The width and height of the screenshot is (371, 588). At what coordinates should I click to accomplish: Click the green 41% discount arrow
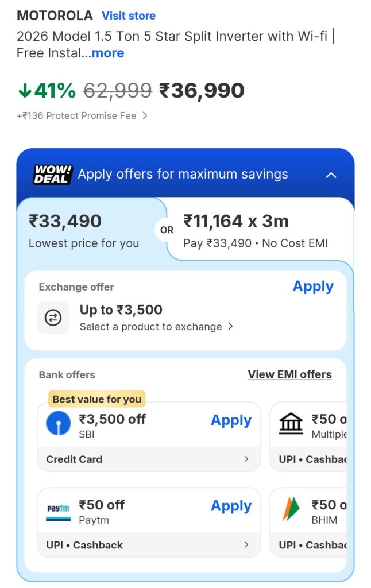pyautogui.click(x=25, y=90)
